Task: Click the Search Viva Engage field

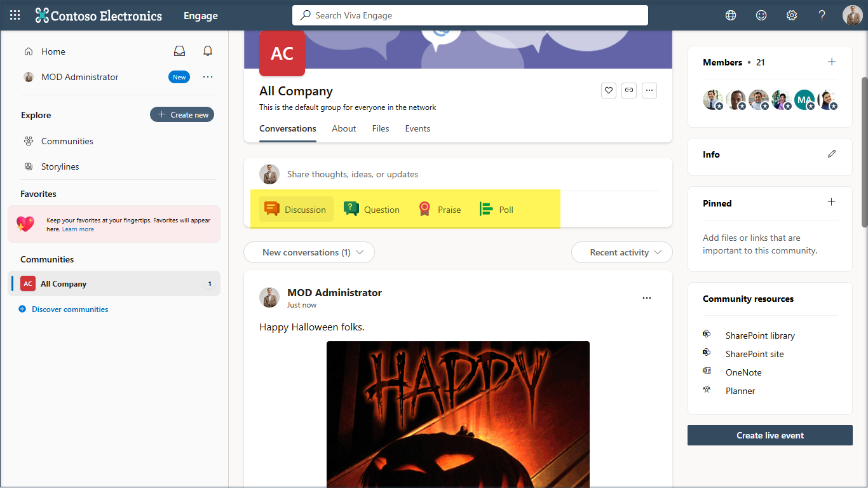Action: tap(470, 15)
